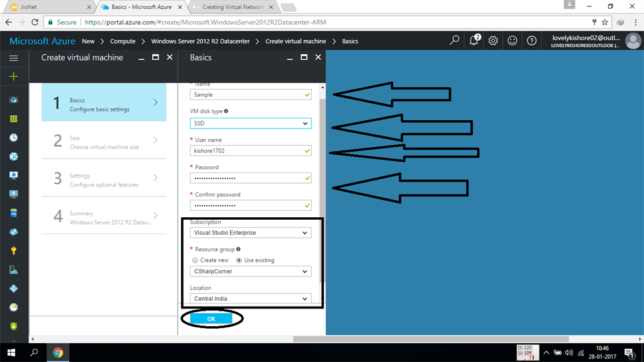Screen dimensions: 644x362
Task: Open step 3 Settings optional features
Action: [x=104, y=178]
